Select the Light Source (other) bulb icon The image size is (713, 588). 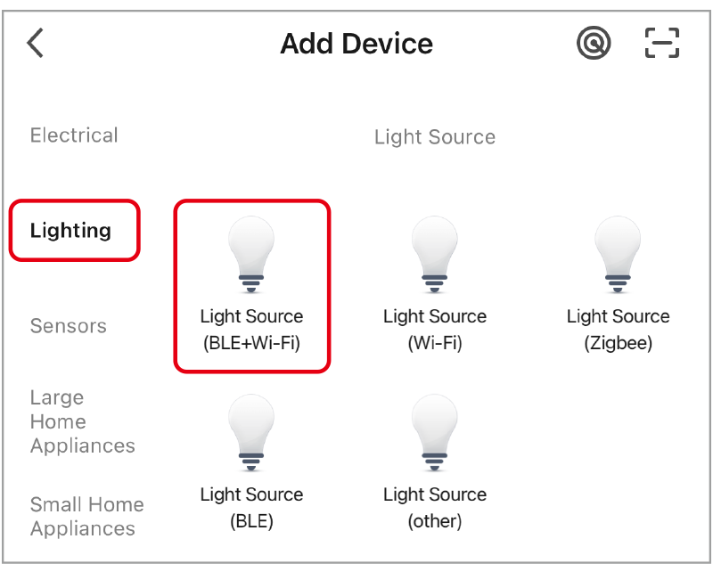(435, 432)
